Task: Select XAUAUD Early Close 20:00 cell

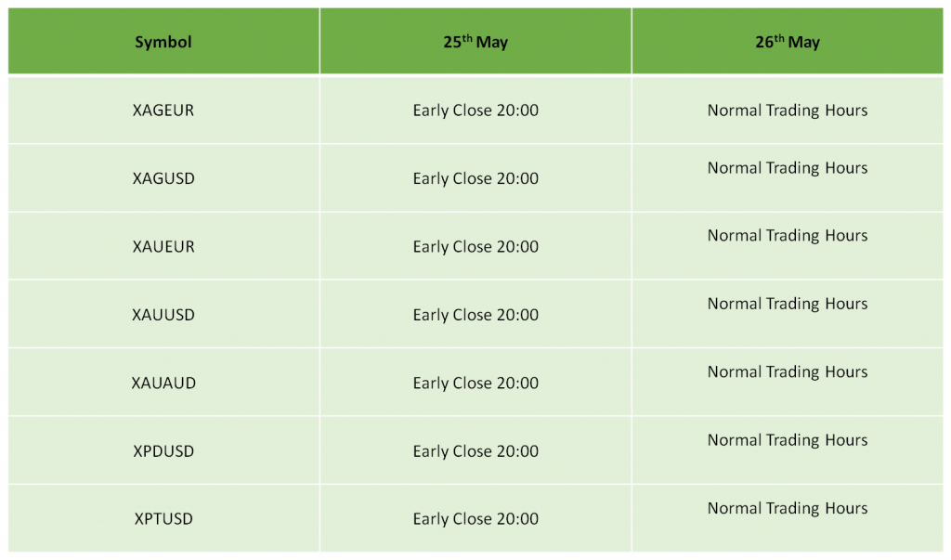Action: click(x=475, y=383)
